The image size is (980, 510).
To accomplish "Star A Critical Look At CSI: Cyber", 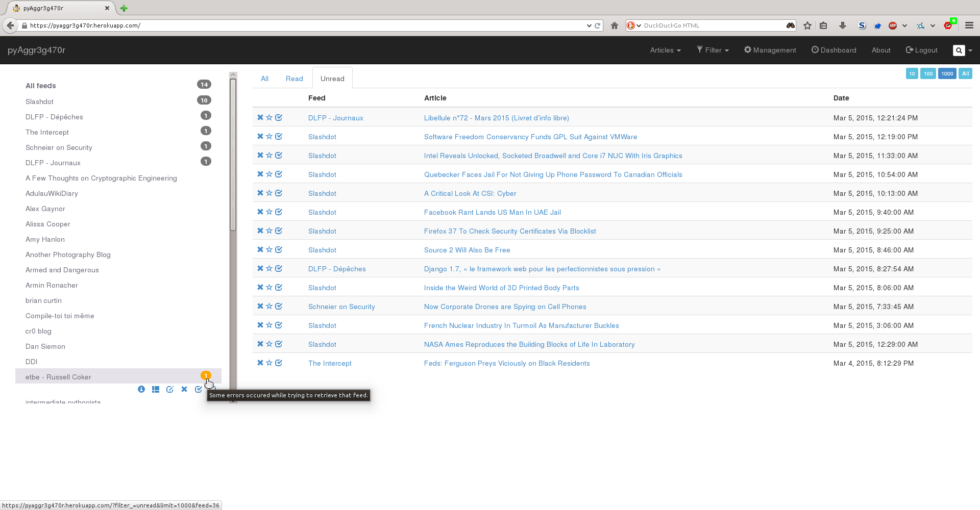I will click(x=269, y=193).
